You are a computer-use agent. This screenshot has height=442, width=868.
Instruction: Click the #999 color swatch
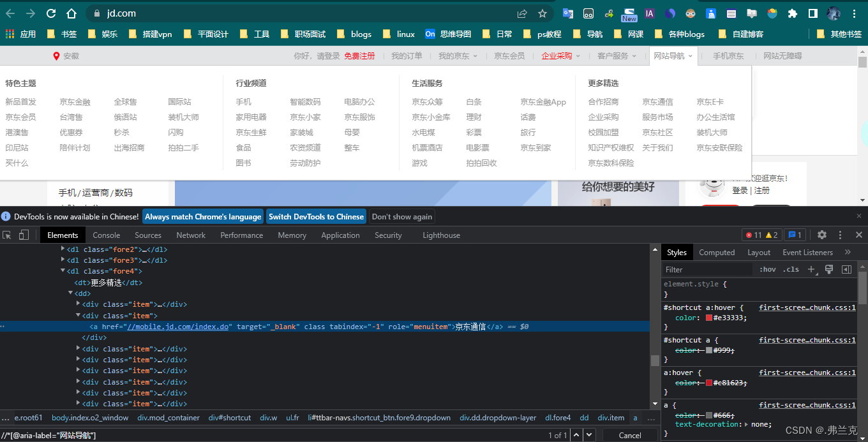click(708, 350)
